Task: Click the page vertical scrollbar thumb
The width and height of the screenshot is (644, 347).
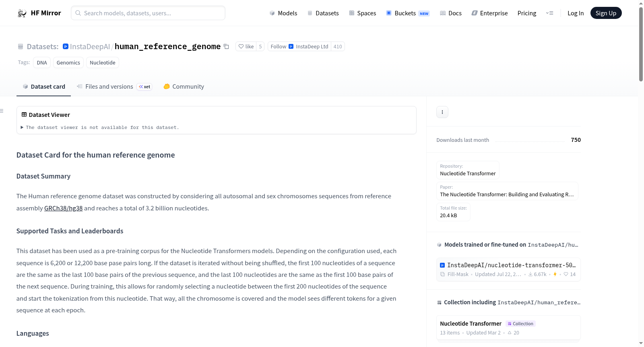Action: click(x=641, y=44)
